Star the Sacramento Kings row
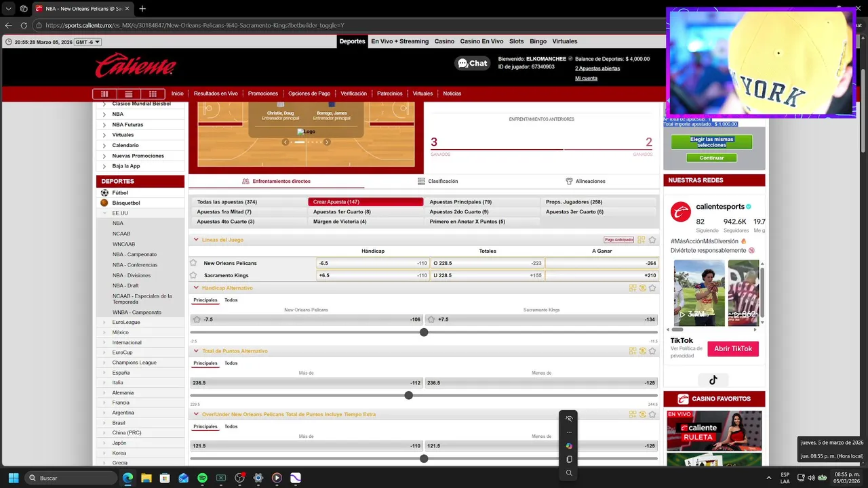 point(193,275)
